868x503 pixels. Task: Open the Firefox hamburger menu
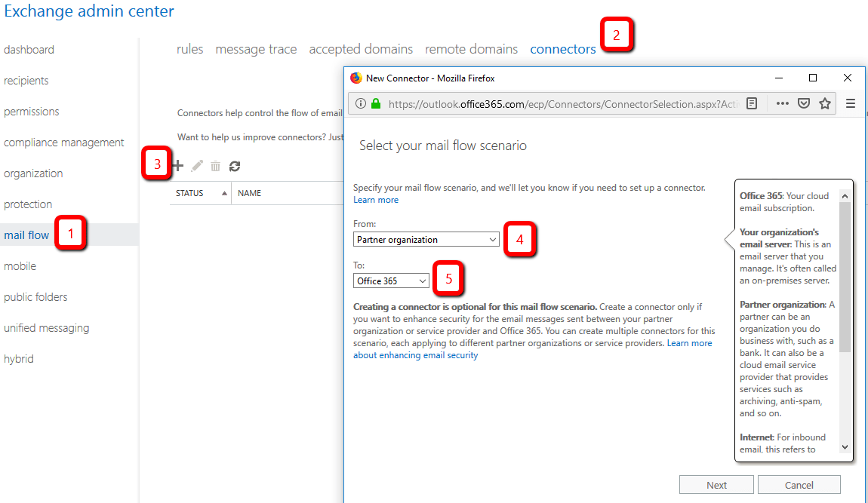pyautogui.click(x=850, y=104)
